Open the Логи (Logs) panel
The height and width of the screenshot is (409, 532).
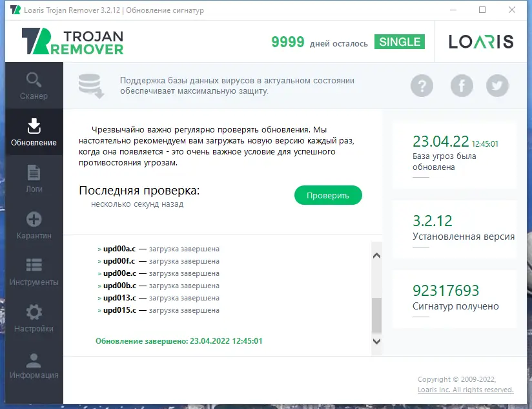(34, 178)
